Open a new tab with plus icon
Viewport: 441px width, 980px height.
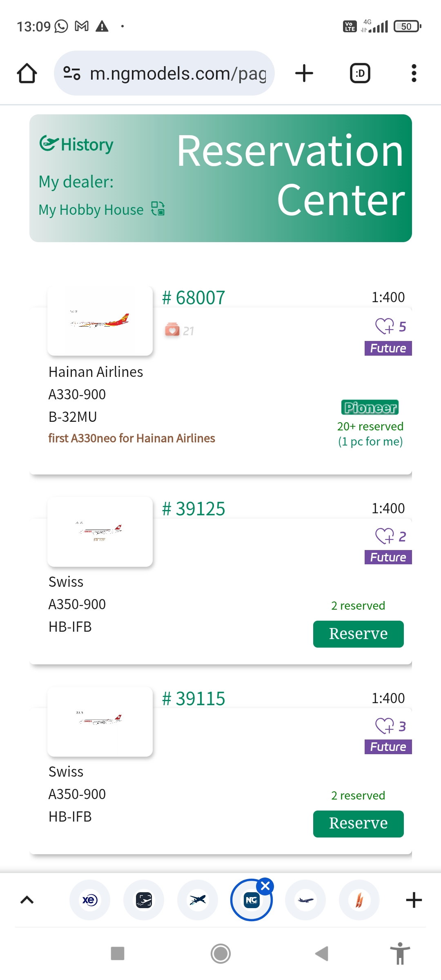coord(304,73)
